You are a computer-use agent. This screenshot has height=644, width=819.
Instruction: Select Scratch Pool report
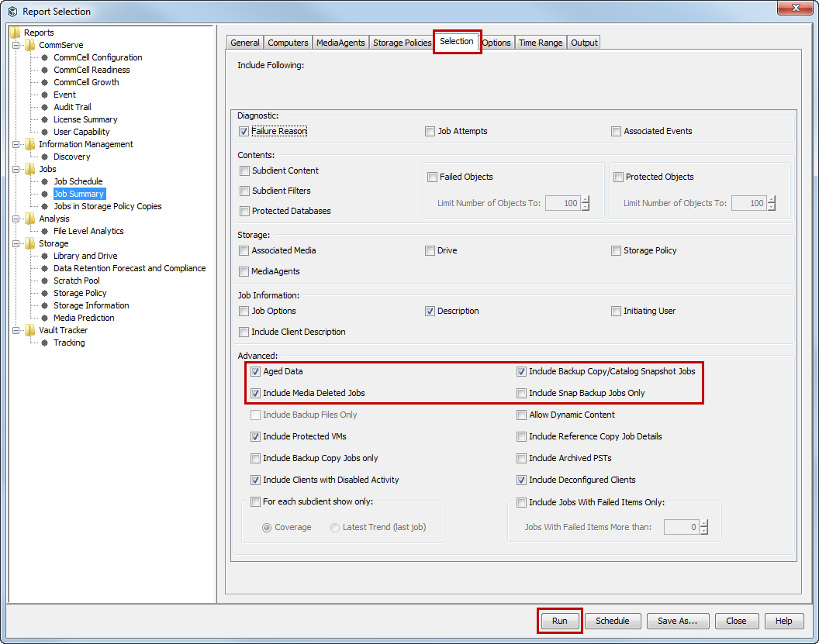pos(76,281)
